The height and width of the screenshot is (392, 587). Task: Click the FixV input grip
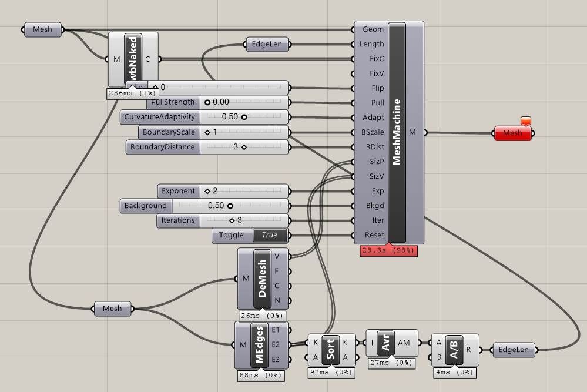[x=353, y=73]
